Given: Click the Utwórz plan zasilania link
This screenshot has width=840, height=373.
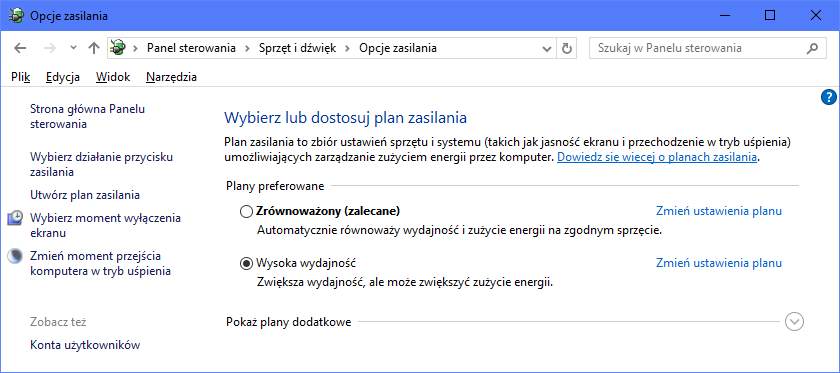Looking at the screenshot, I should click(85, 195).
